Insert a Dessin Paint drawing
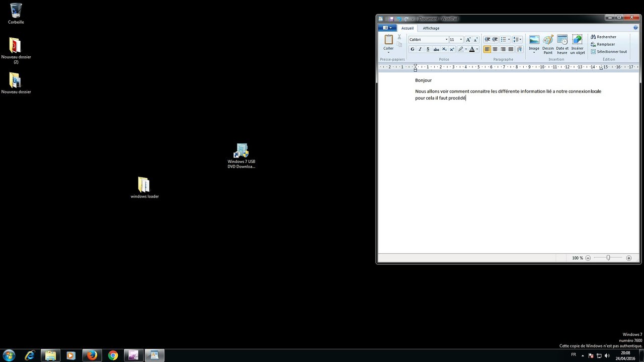 click(548, 44)
